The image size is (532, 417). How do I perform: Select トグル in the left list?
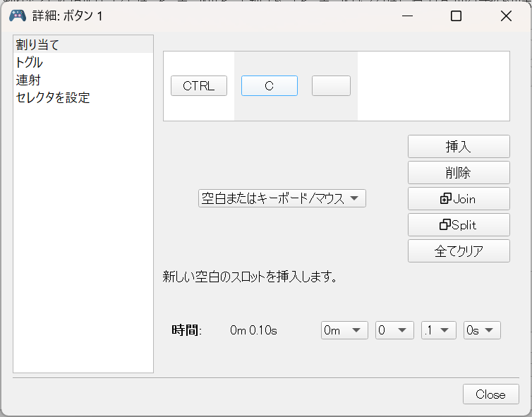[x=30, y=63]
